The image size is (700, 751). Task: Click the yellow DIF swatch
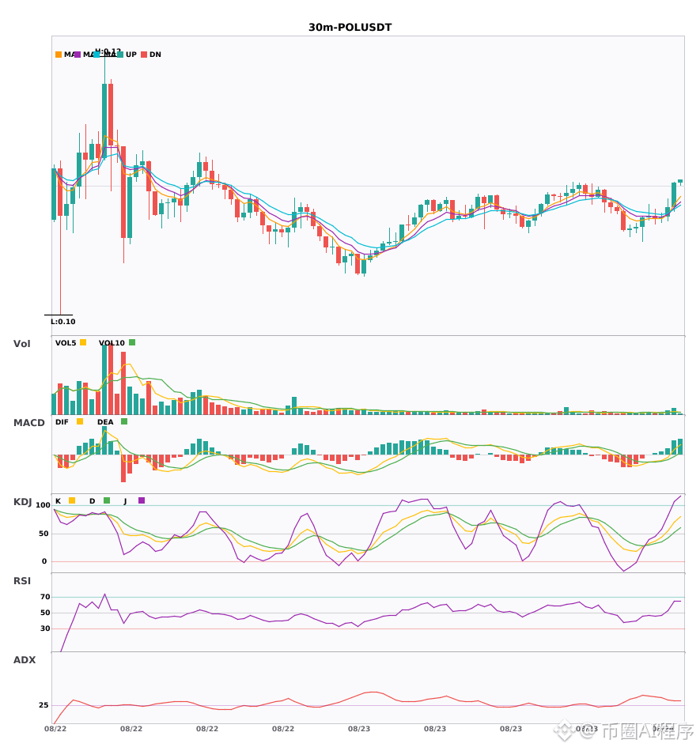[x=80, y=421]
